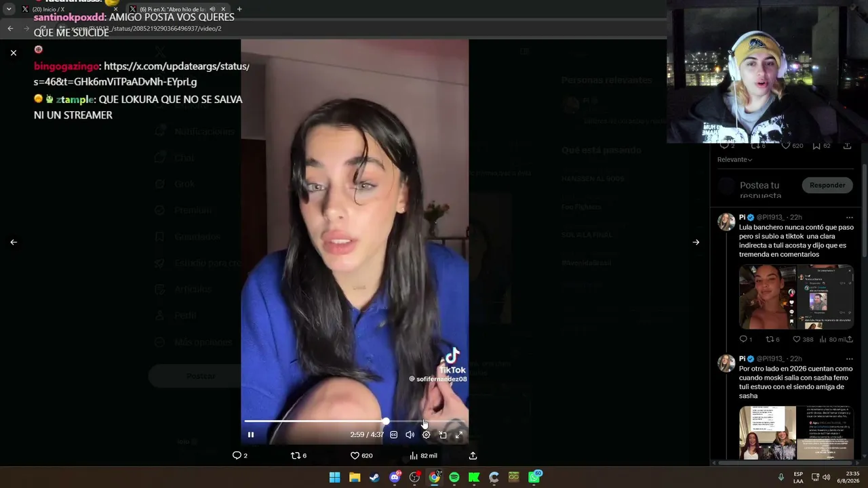Viewport: 868px width, 488px height.
Task: Click the Responder button
Action: [x=827, y=185]
